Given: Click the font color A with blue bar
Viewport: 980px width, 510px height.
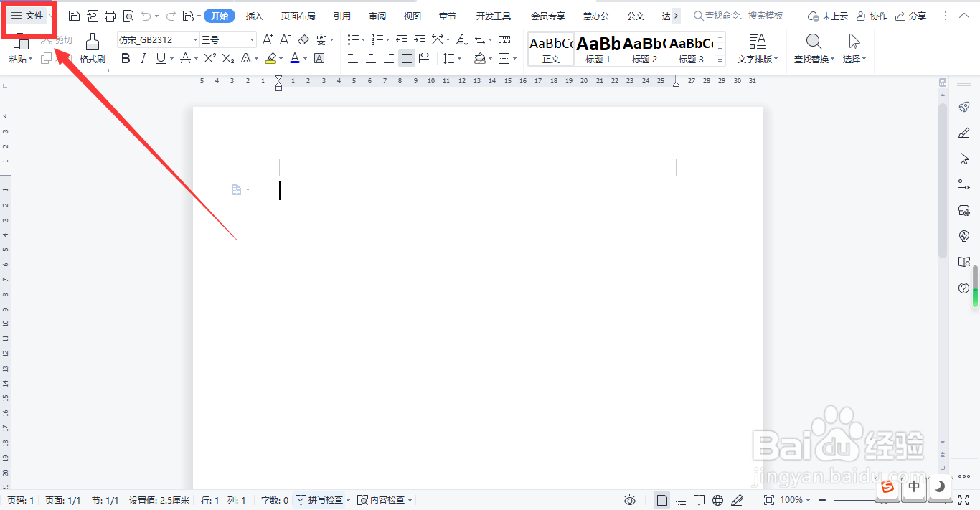Looking at the screenshot, I should (x=295, y=58).
